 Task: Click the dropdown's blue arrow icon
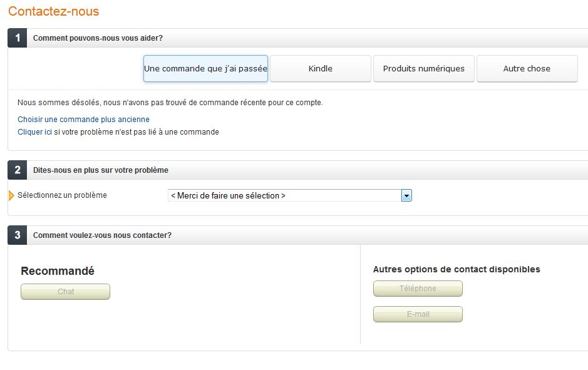[406, 195]
